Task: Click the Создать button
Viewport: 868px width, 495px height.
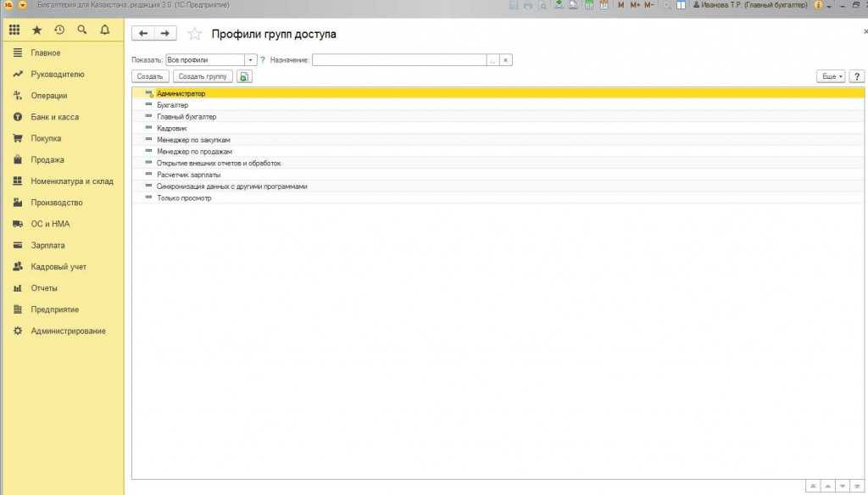Action: 150,76
